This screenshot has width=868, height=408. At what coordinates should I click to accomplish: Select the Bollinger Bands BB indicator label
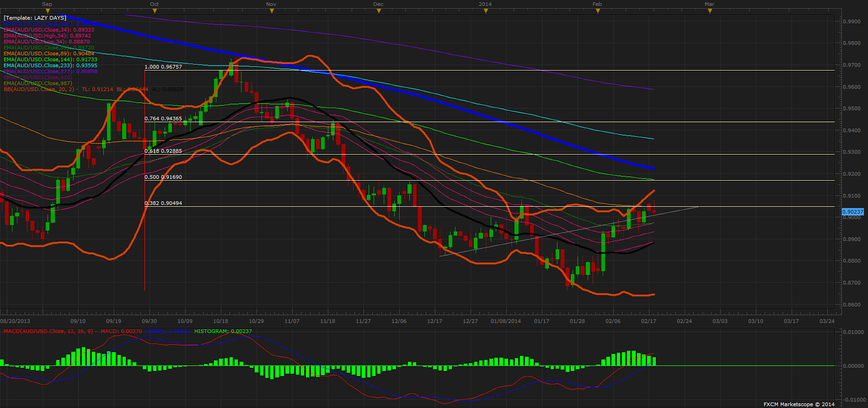93,89
